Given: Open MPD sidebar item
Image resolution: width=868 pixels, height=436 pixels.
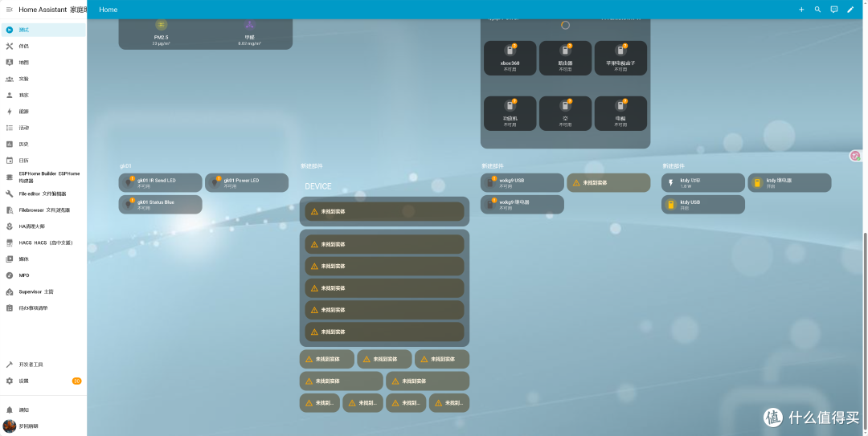Looking at the screenshot, I should (43, 275).
